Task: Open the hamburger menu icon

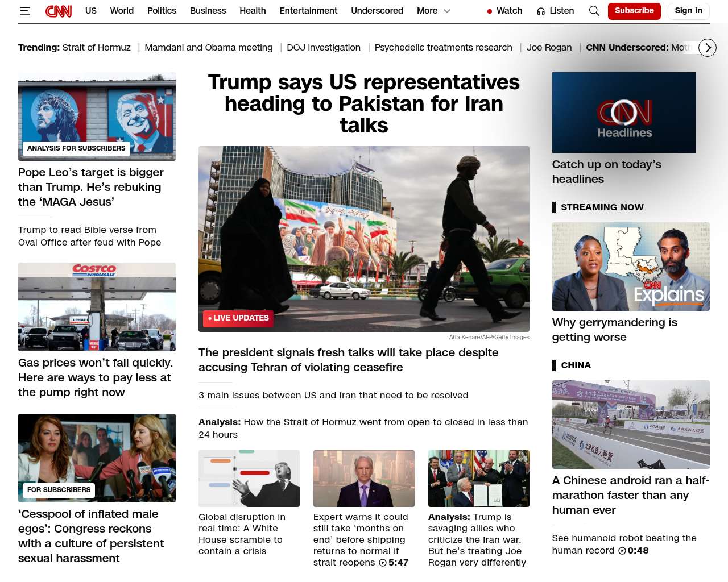Action: (x=24, y=11)
